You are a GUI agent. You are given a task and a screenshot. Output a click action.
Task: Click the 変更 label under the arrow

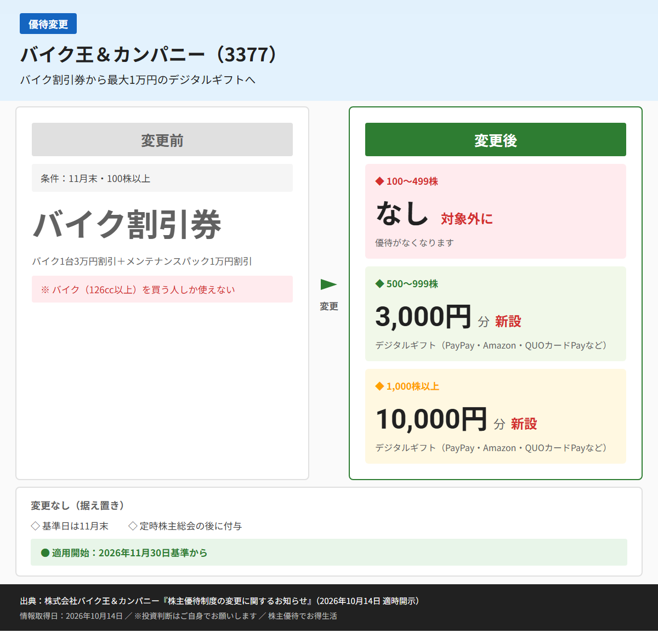pos(329,306)
